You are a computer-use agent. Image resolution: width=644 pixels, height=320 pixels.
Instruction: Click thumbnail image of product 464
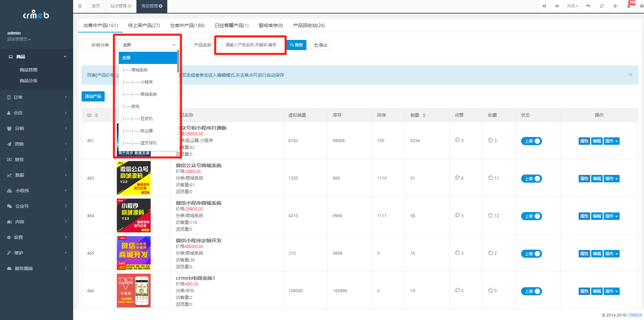[x=134, y=215]
